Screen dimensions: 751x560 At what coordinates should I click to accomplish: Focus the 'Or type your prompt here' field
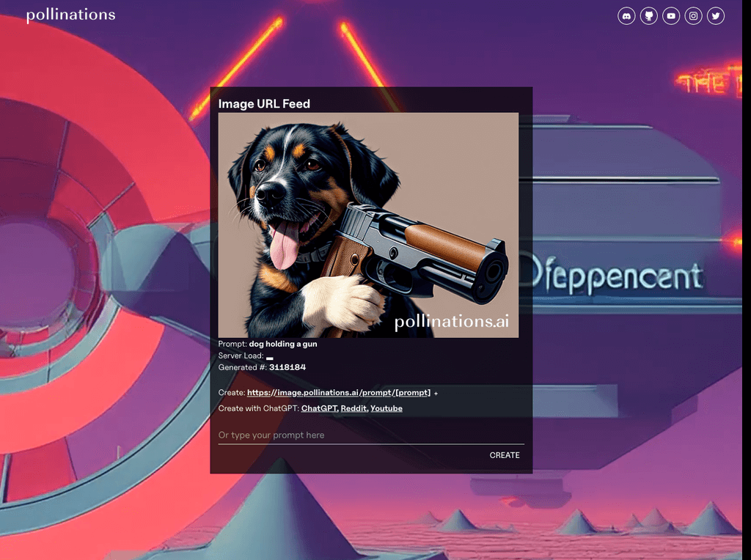pos(371,435)
